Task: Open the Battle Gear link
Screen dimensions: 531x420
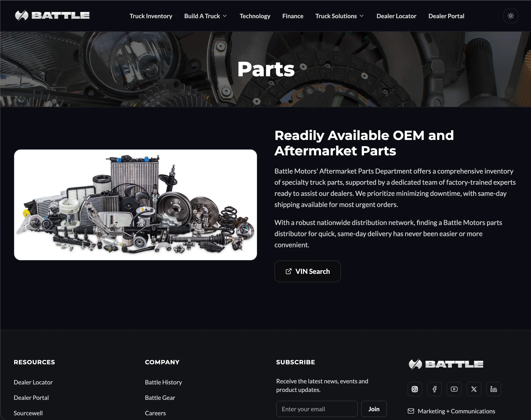Action: click(x=160, y=398)
